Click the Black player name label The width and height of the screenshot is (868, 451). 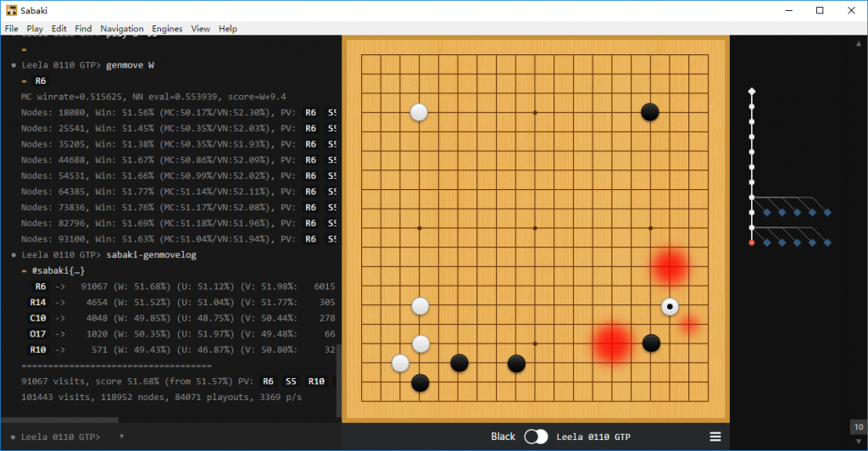pos(503,437)
